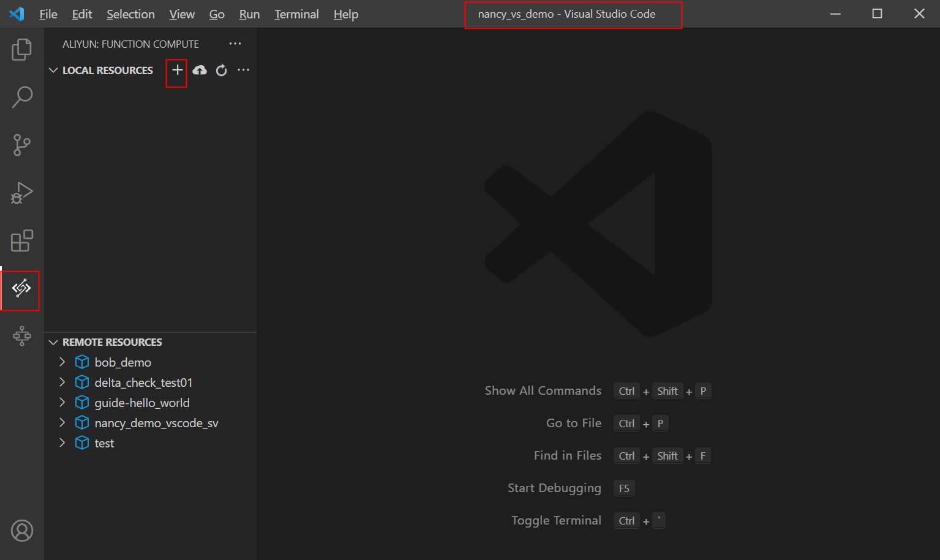Click Find in Files hint
Screen dimensions: 940x560
coord(568,455)
